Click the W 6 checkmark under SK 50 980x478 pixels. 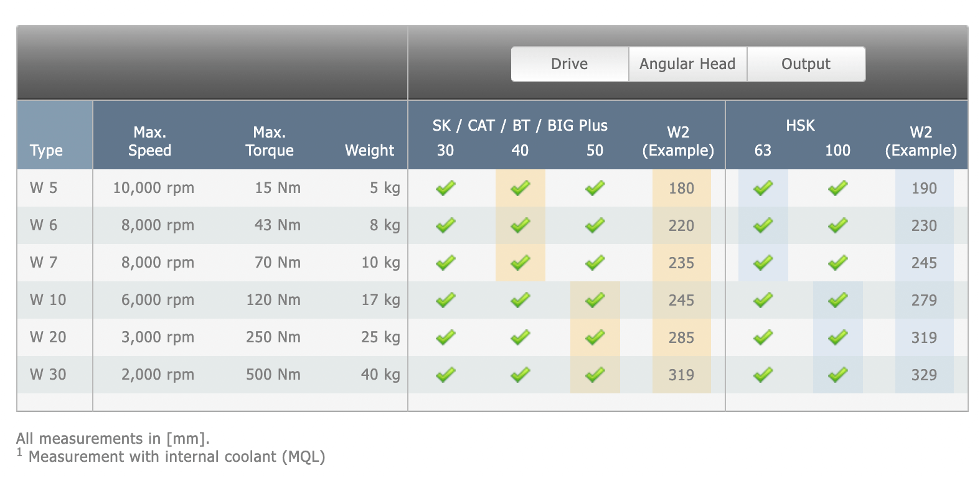(x=595, y=225)
